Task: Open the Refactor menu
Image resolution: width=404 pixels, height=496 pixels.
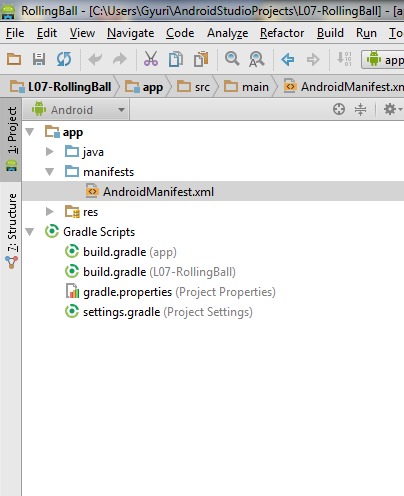Action: (x=282, y=33)
